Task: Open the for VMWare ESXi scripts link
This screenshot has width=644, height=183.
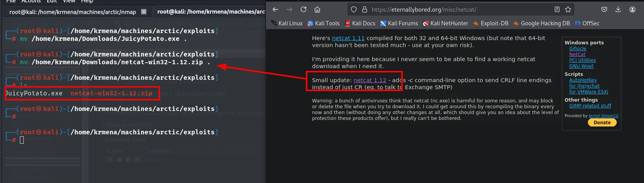Action: click(588, 92)
